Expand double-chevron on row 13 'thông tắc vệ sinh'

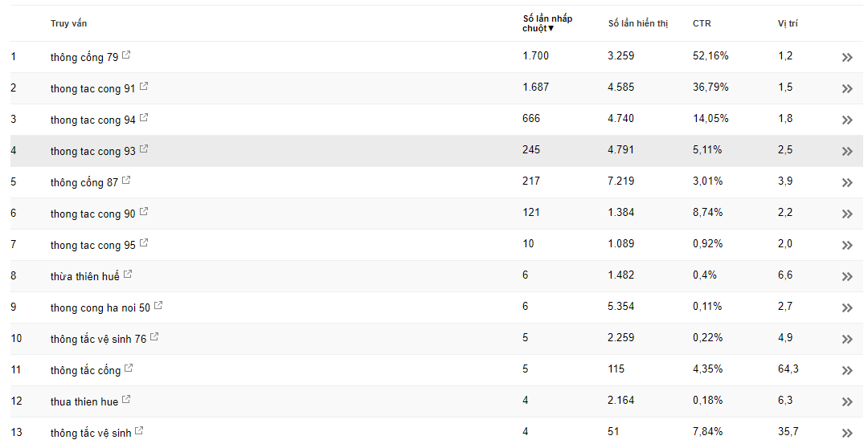coord(847,433)
